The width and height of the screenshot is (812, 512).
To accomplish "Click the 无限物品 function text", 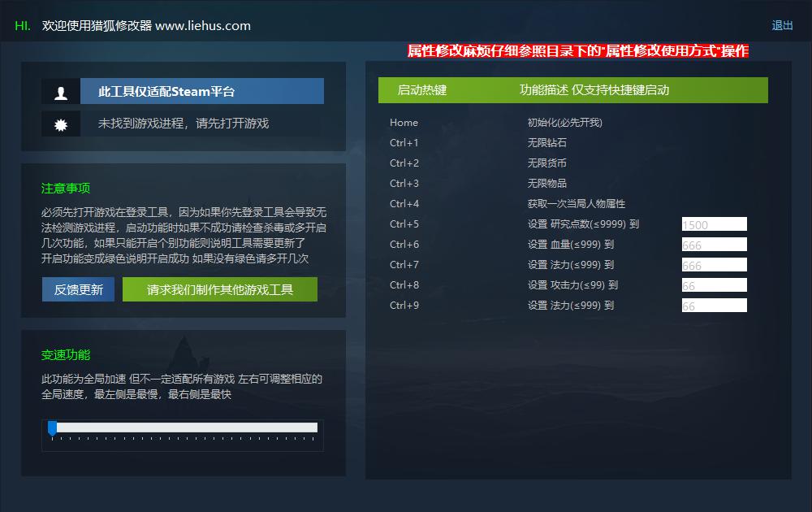I will [x=546, y=184].
